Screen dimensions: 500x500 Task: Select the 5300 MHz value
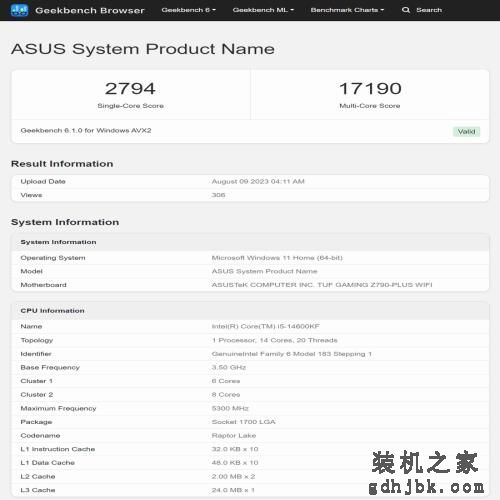pyautogui.click(x=230, y=408)
